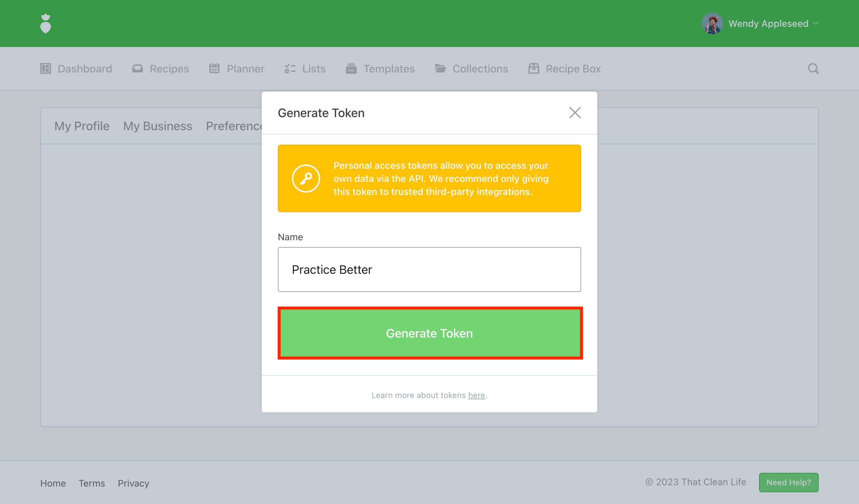Open the Lists nav item
The image size is (859, 504).
pyautogui.click(x=305, y=69)
